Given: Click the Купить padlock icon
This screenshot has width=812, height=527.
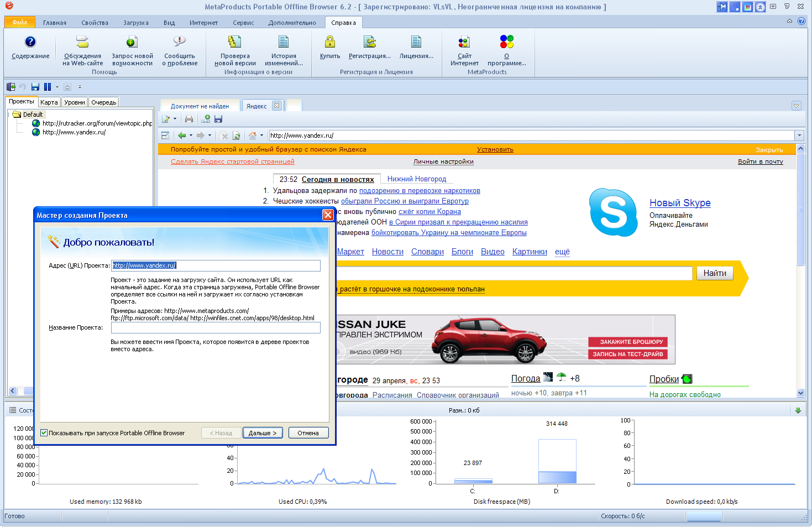Looking at the screenshot, I should (330, 42).
